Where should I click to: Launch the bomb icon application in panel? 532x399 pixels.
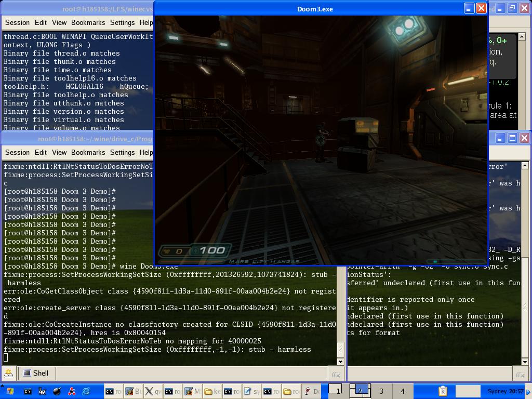point(57,391)
